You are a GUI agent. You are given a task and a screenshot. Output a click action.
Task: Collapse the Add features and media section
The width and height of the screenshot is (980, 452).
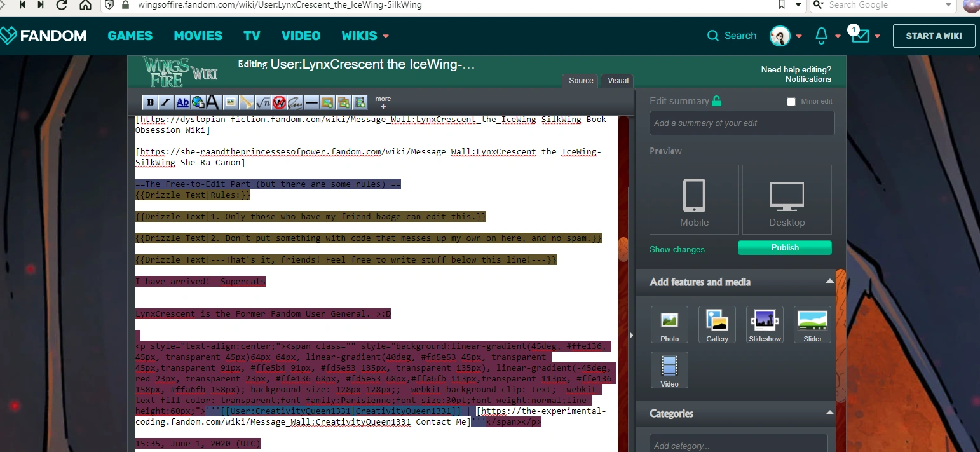tap(829, 282)
